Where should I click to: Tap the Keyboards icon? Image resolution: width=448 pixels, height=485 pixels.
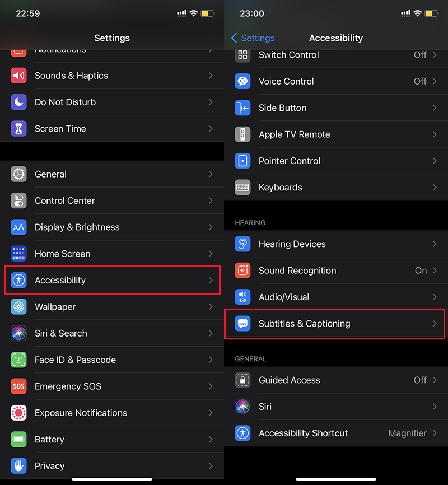(x=242, y=188)
